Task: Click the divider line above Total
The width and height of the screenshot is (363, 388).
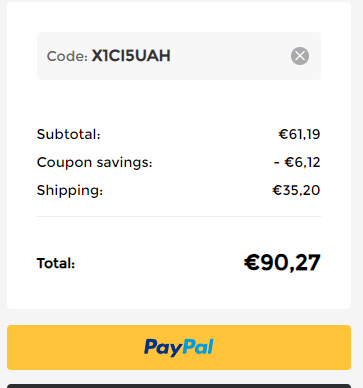Action: [x=179, y=216]
